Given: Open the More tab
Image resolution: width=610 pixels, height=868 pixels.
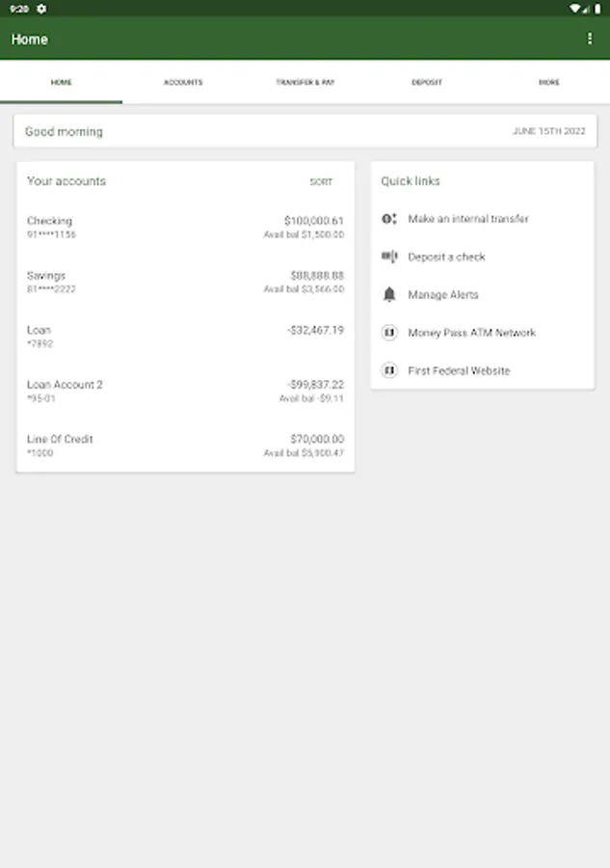Looking at the screenshot, I should (x=548, y=83).
